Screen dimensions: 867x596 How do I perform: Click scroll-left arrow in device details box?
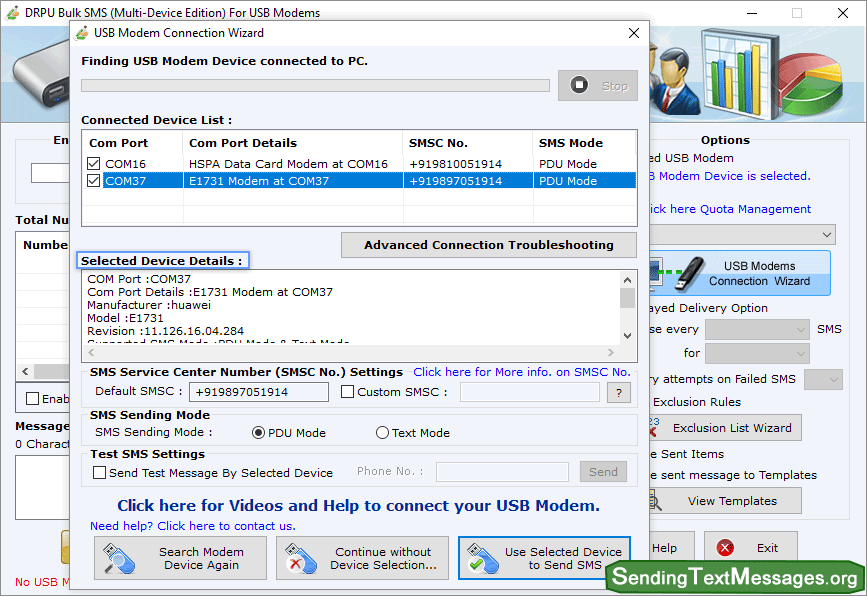[91, 352]
